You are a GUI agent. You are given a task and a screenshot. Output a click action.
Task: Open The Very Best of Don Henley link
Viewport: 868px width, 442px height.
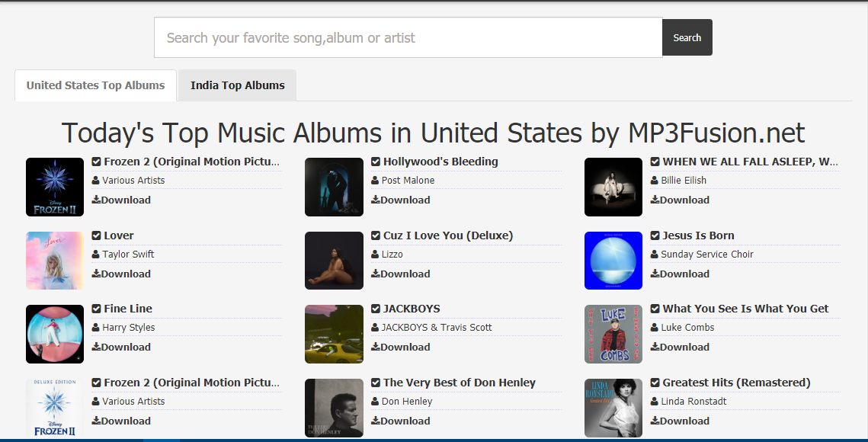460,383
